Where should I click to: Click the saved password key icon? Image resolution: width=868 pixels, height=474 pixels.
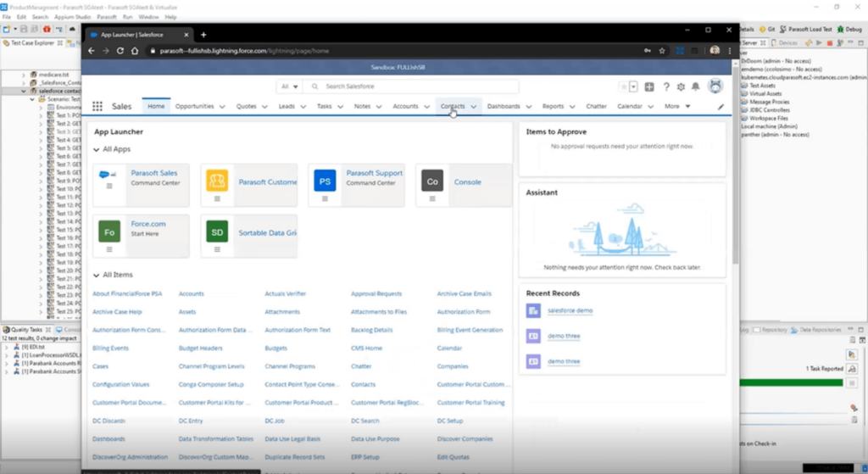tap(647, 50)
